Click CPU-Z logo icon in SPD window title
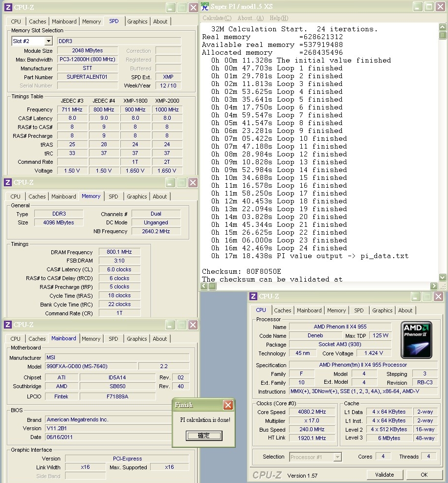 [8, 7]
